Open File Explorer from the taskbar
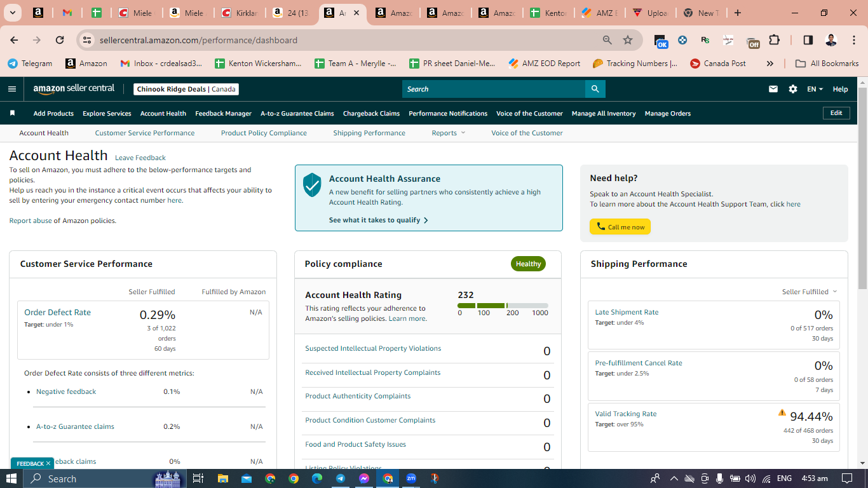 (x=222, y=478)
